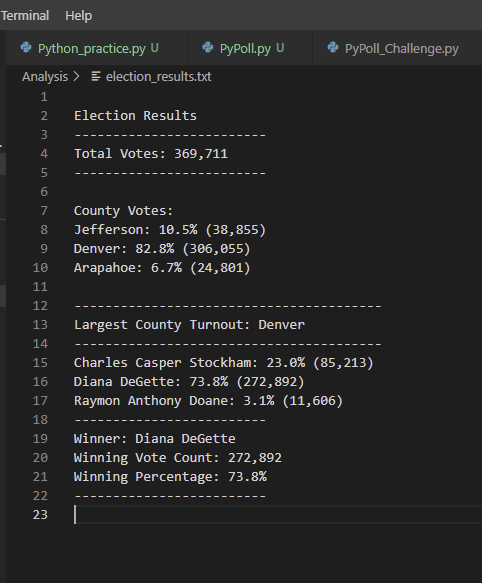482x583 pixels.
Task: Click the U status on Python_practice.py tab
Action: pos(154,48)
